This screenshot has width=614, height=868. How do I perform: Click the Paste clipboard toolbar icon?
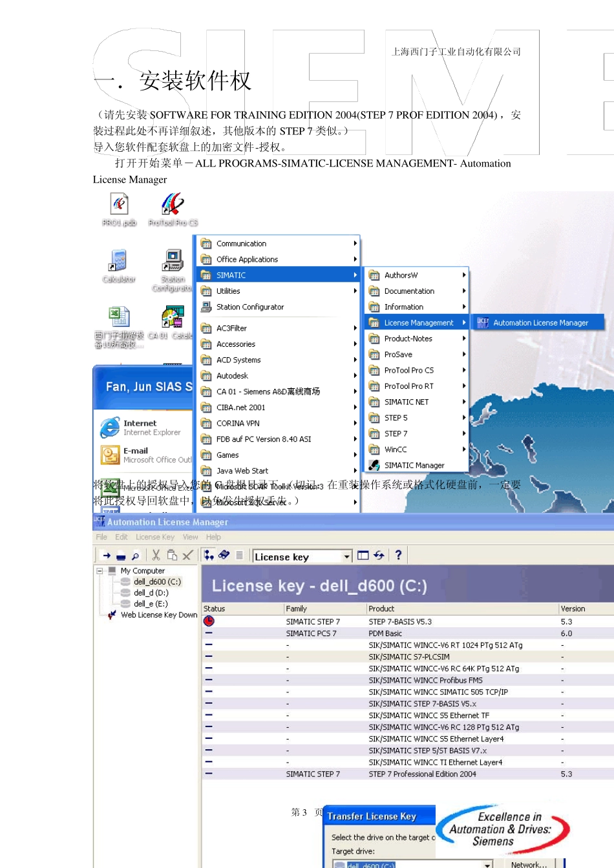[x=172, y=555]
